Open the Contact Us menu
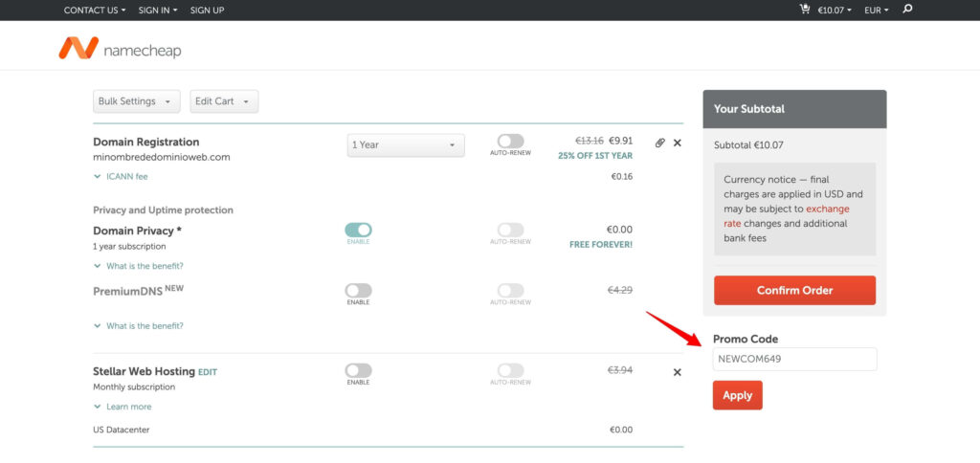The height and width of the screenshot is (463, 980). pos(94,10)
